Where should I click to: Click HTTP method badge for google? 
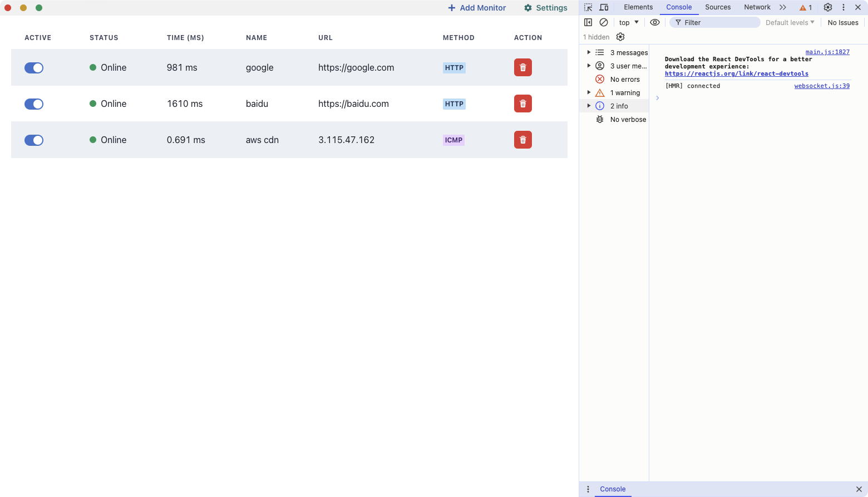pyautogui.click(x=454, y=68)
